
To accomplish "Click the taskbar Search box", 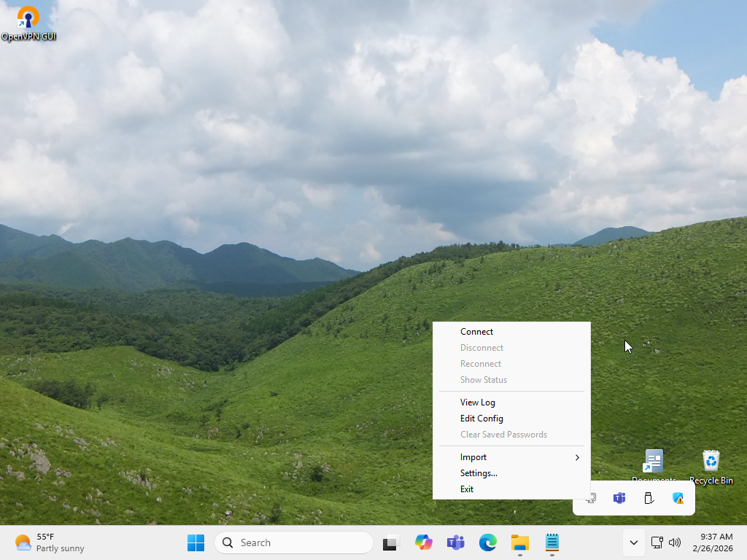I will (294, 542).
